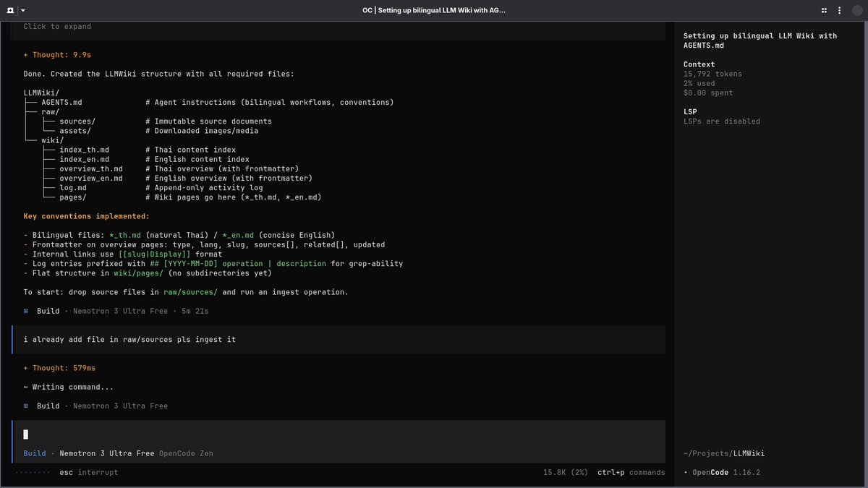The width and height of the screenshot is (868, 488).
Task: Click the Build icon before '5m 21s' line
Action: 26,311
